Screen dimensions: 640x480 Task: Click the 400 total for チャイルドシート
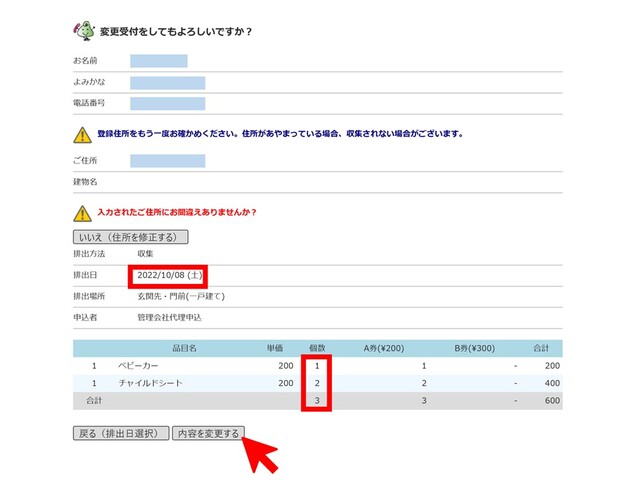tap(552, 383)
